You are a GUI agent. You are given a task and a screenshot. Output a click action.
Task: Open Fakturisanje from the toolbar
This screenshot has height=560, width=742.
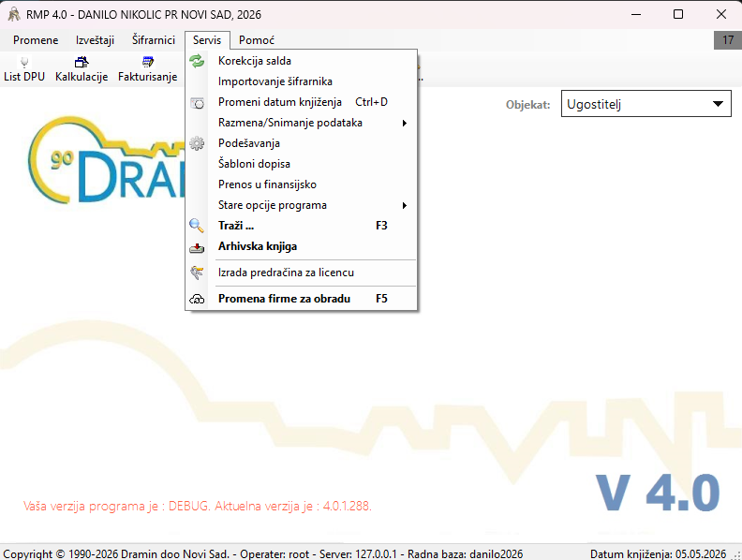click(x=148, y=69)
